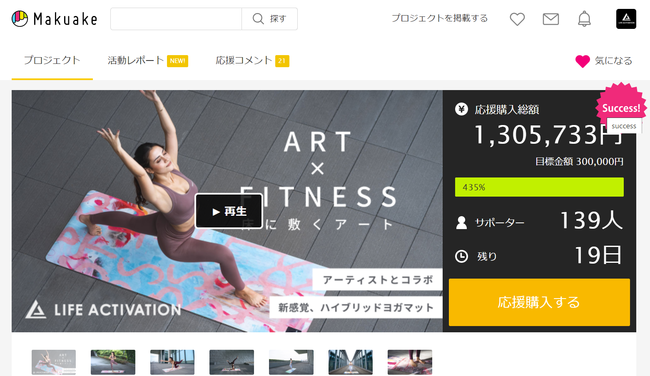Image resolution: width=650 pixels, height=376 pixels.
Task: Select the last pink mat closeup thumbnail
Action: pyautogui.click(x=410, y=362)
